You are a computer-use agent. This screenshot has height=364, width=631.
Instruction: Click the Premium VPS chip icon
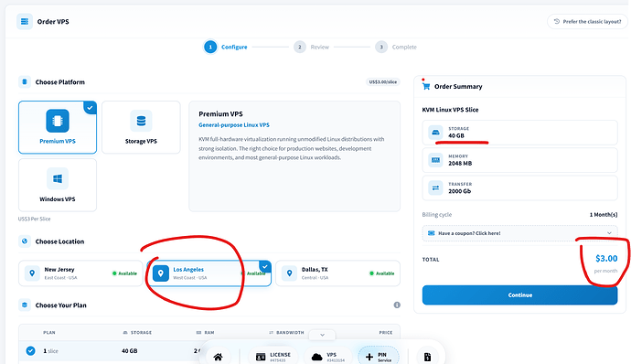(58, 121)
